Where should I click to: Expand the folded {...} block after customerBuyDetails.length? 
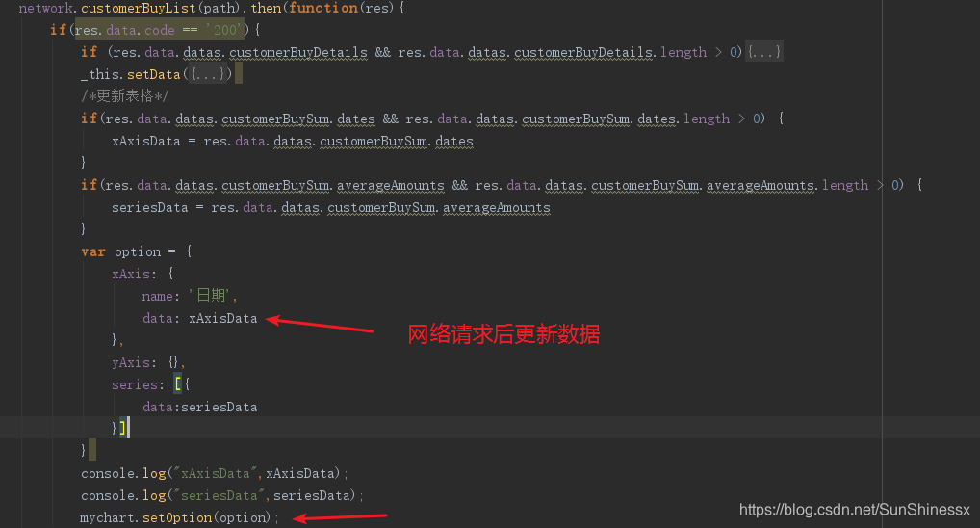pos(763,52)
